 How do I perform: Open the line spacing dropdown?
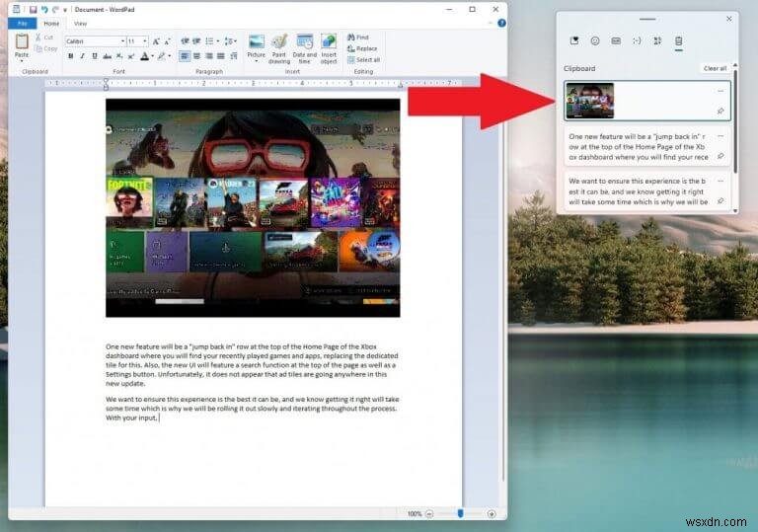[231, 41]
